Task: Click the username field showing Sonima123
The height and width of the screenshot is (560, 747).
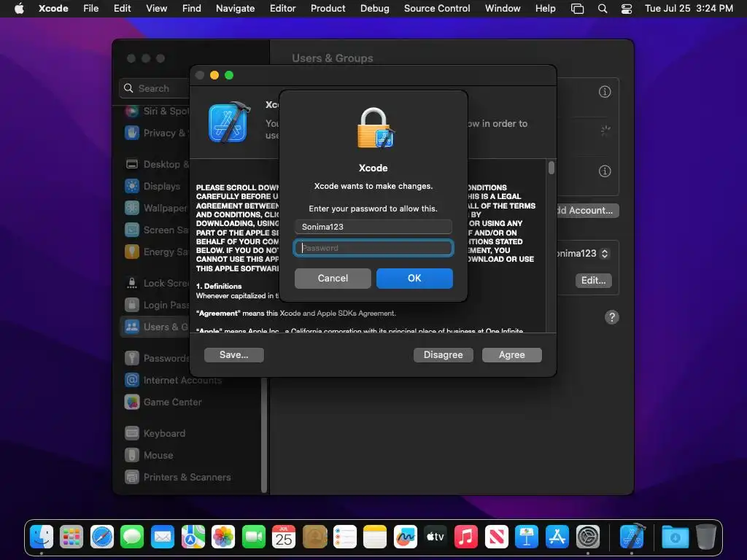Action: [x=373, y=227]
